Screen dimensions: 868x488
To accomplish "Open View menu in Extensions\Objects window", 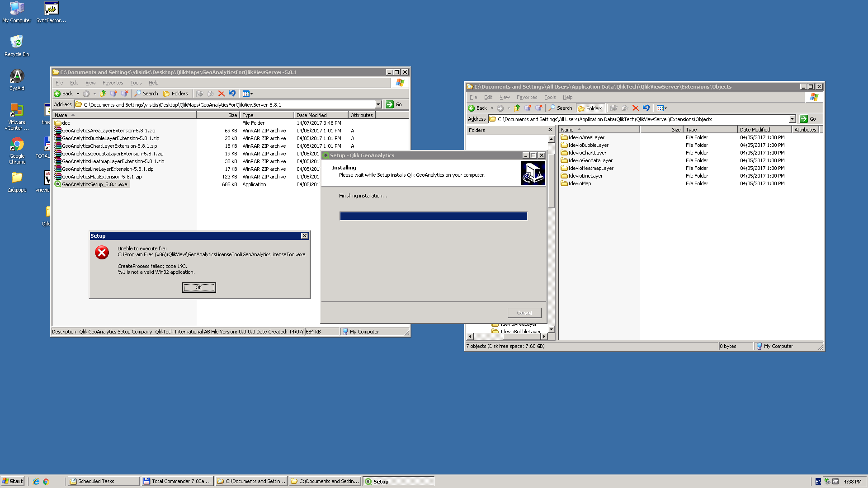I will [x=505, y=97].
